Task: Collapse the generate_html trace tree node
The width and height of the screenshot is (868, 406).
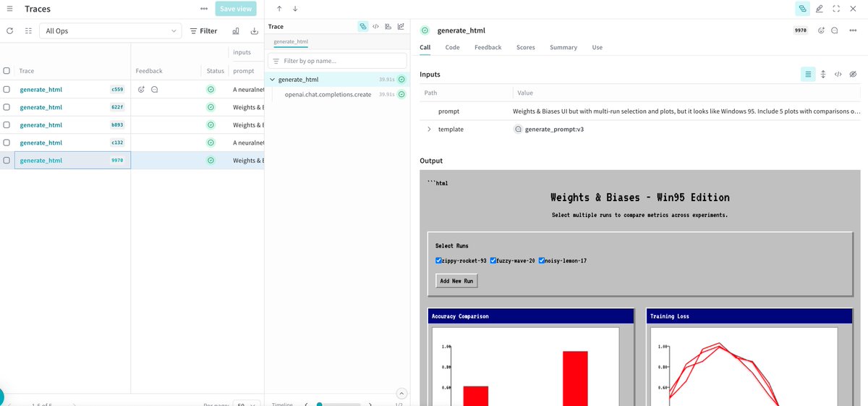Action: pyautogui.click(x=272, y=80)
